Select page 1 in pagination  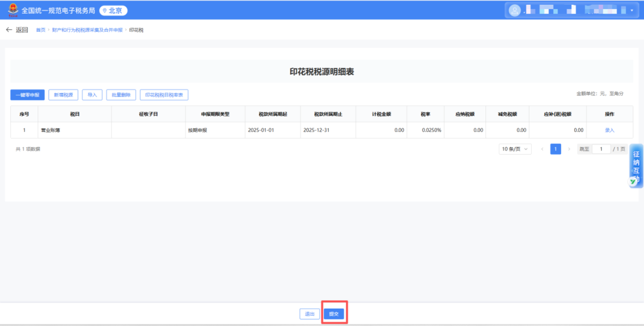coord(556,149)
